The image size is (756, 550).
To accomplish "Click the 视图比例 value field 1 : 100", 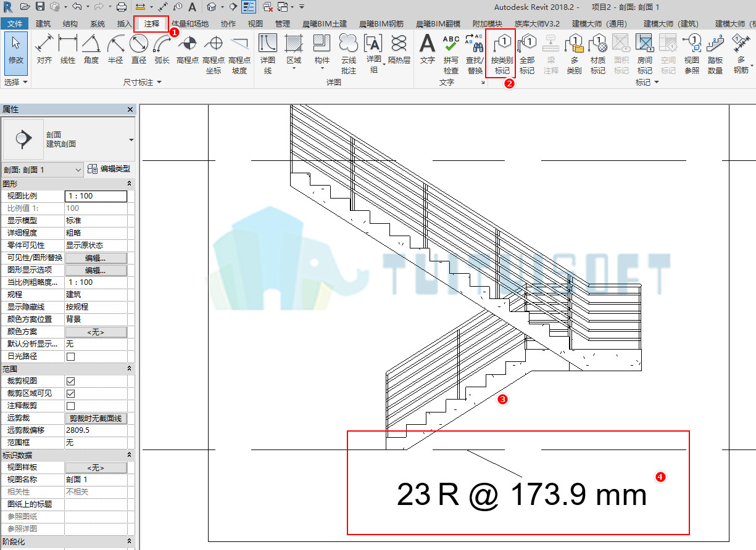I will (x=96, y=196).
